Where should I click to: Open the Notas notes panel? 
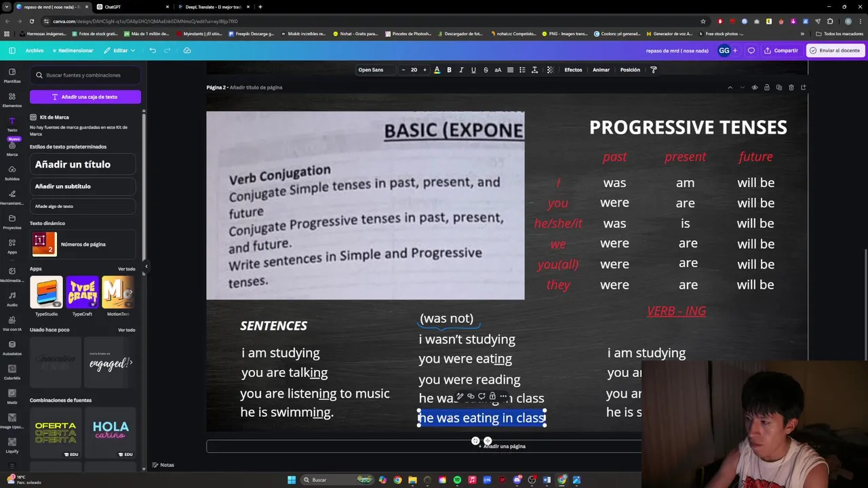[163, 465]
